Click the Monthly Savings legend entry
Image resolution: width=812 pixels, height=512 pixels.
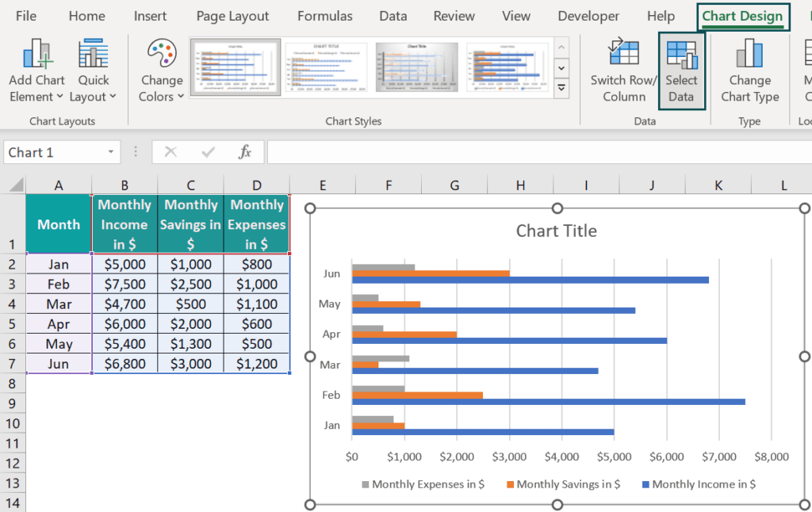[x=563, y=483]
